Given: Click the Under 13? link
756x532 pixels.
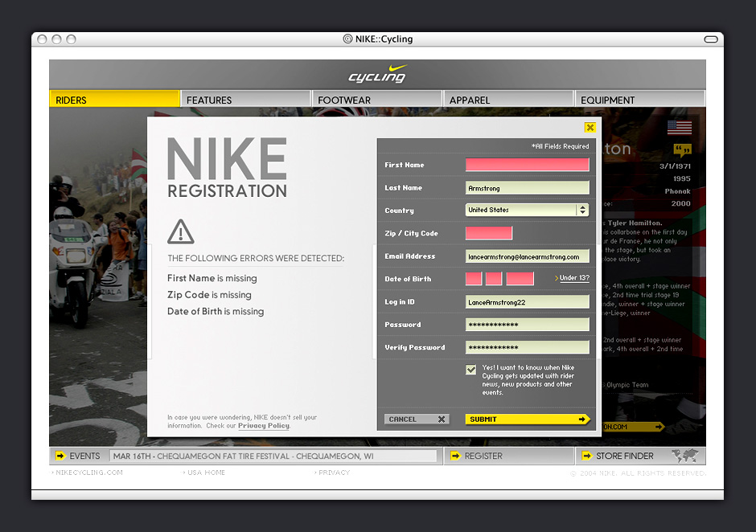Looking at the screenshot, I should coord(573,278).
